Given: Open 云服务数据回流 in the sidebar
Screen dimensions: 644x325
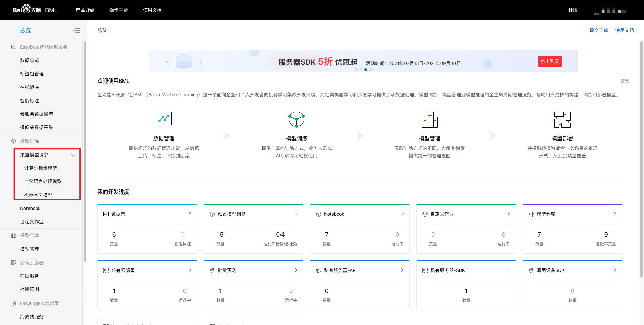Looking at the screenshot, I should click(37, 114).
